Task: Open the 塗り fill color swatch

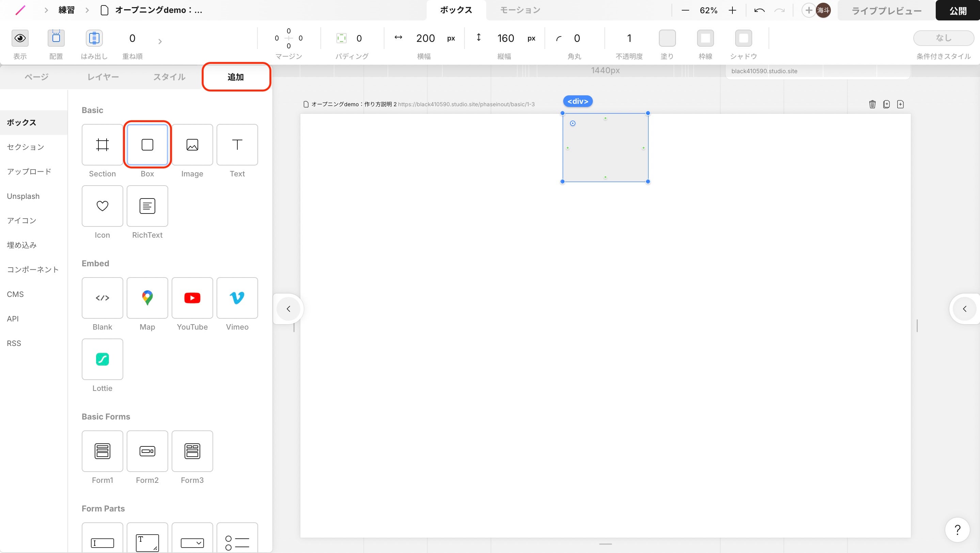Action: pos(667,38)
